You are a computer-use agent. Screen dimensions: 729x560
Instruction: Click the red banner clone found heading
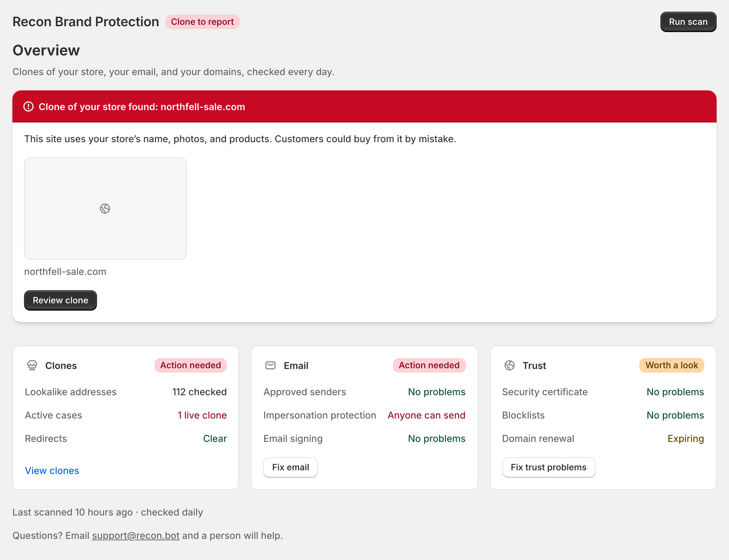tap(142, 107)
